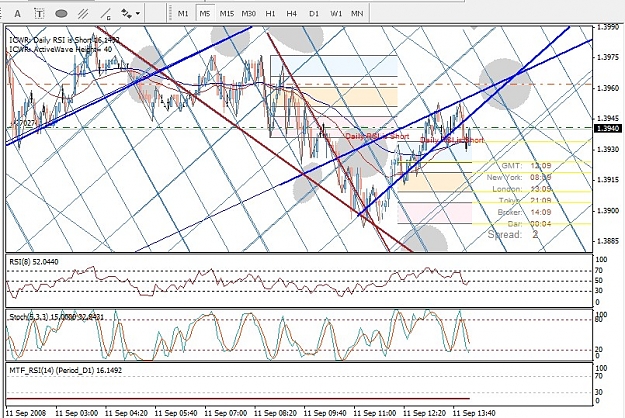Click 'ICWR: Daily RSI is Short' label
The width and height of the screenshot is (625, 418).
[64, 40]
